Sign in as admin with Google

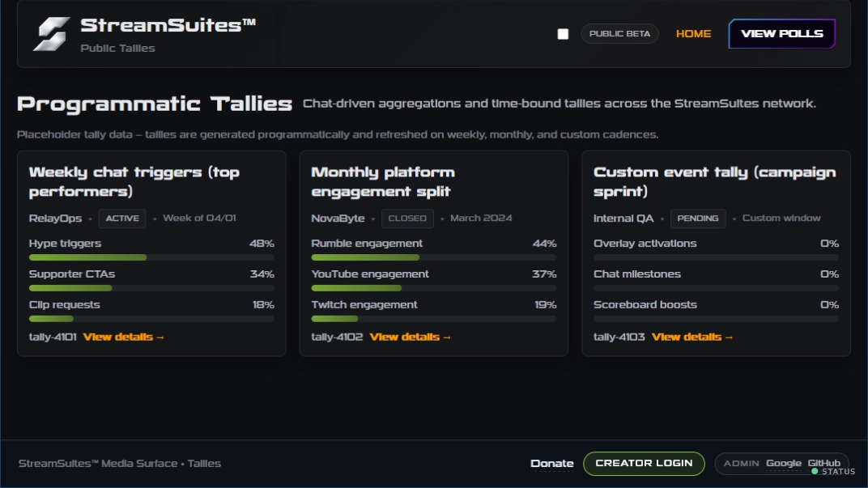point(783,463)
